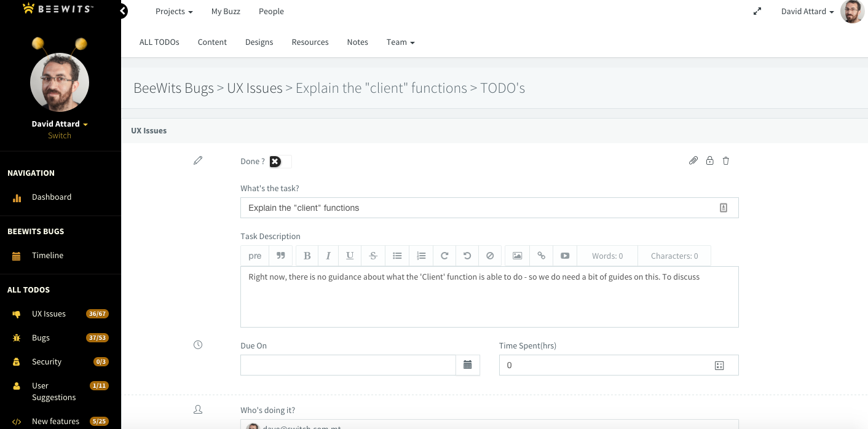The height and width of the screenshot is (429, 868).
Task: Apply strikethrough formatting
Action: 373,256
